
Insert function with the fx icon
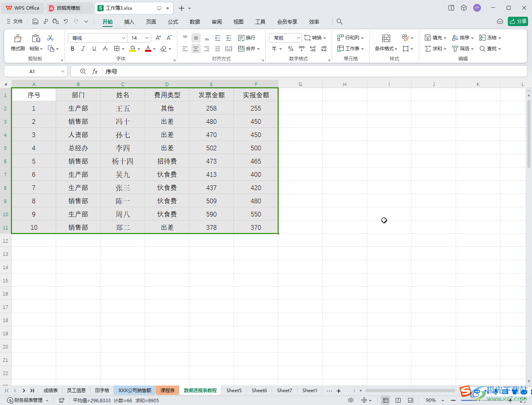click(x=95, y=72)
